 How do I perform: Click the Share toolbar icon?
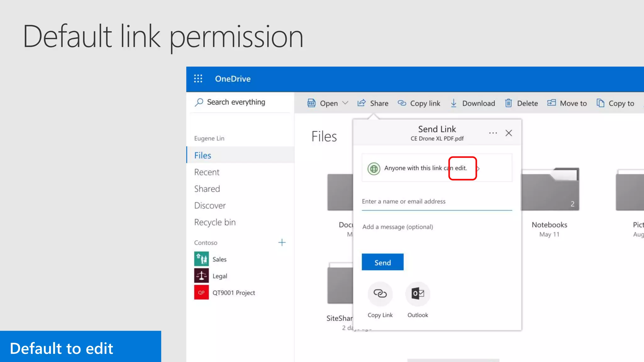pos(362,103)
